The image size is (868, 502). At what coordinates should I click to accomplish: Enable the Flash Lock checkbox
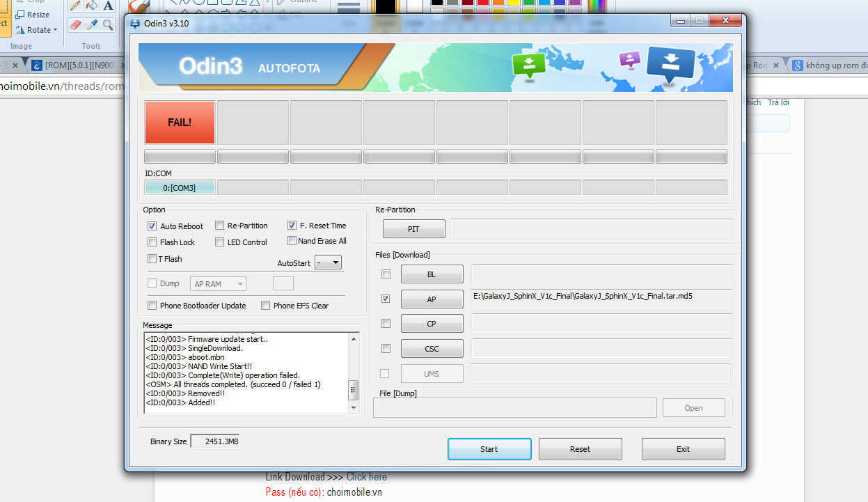click(x=152, y=242)
